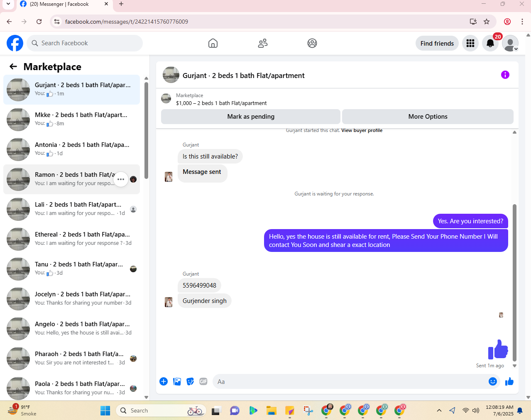The image size is (531, 420).
Task: Open Mkke conversation in list
Action: [71, 120]
